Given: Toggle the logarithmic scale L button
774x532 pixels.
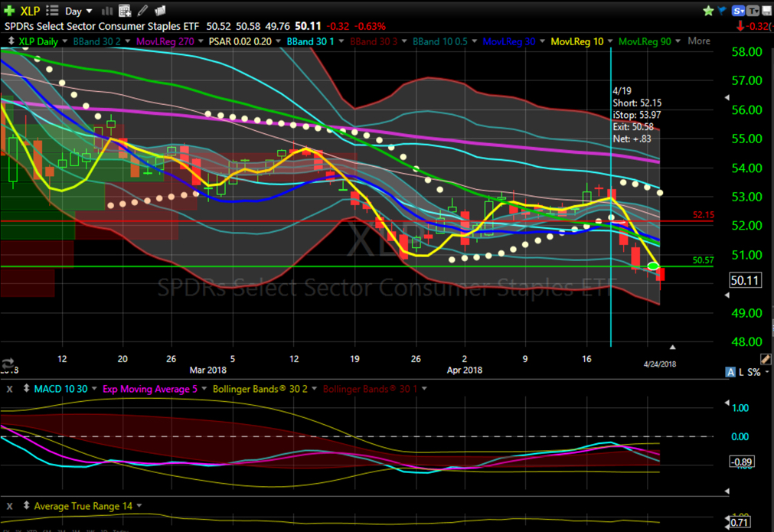Looking at the screenshot, I should click(741, 372).
